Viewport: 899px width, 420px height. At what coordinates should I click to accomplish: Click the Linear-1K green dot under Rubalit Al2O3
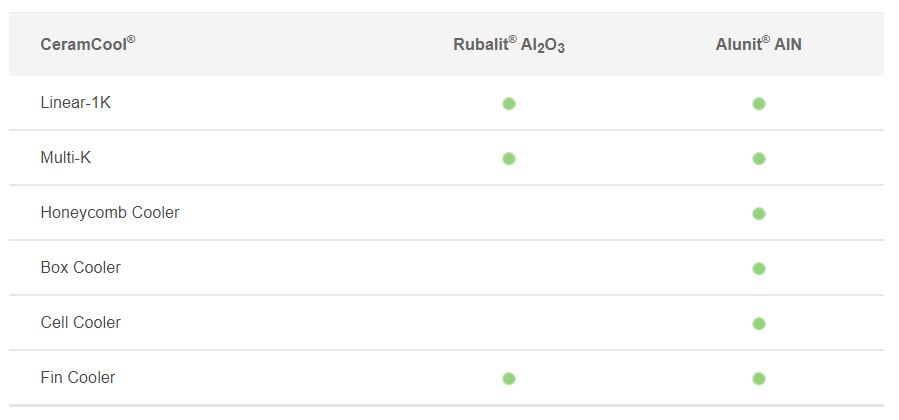tap(509, 104)
